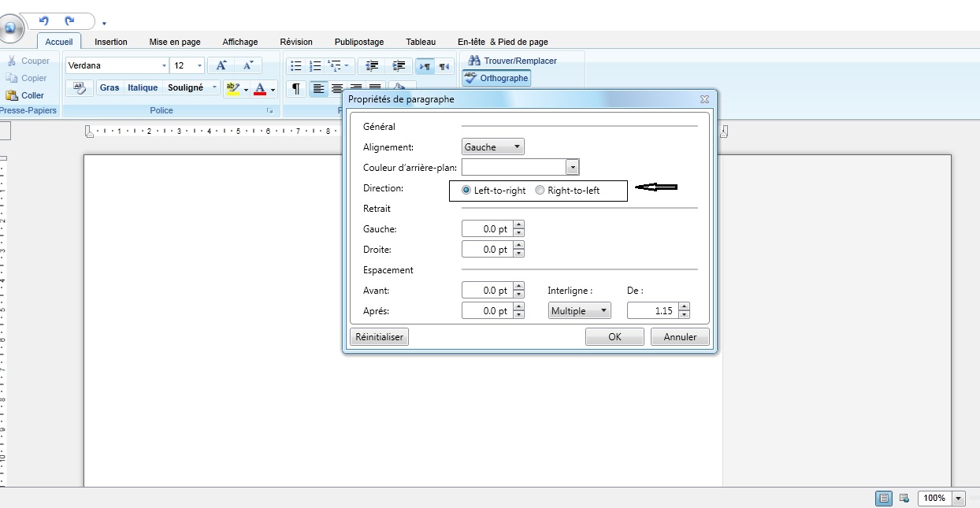Click the Réinitialiser button
The height and width of the screenshot is (508, 980).
click(x=379, y=337)
